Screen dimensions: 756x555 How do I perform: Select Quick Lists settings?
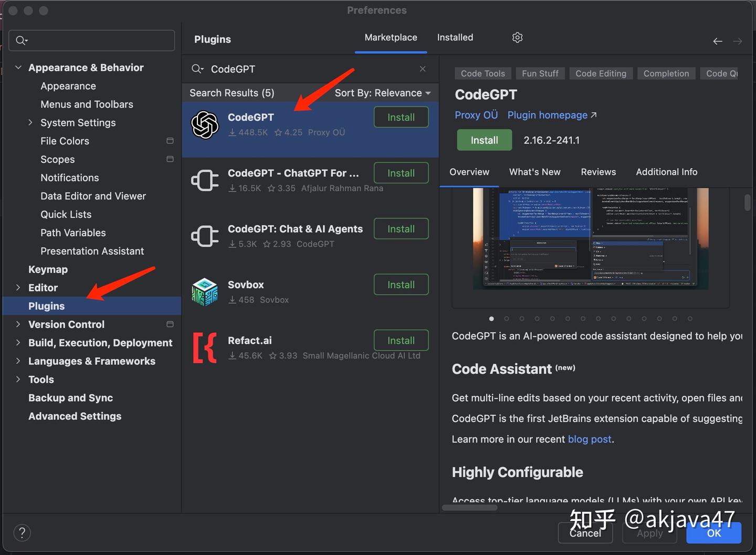pos(66,214)
